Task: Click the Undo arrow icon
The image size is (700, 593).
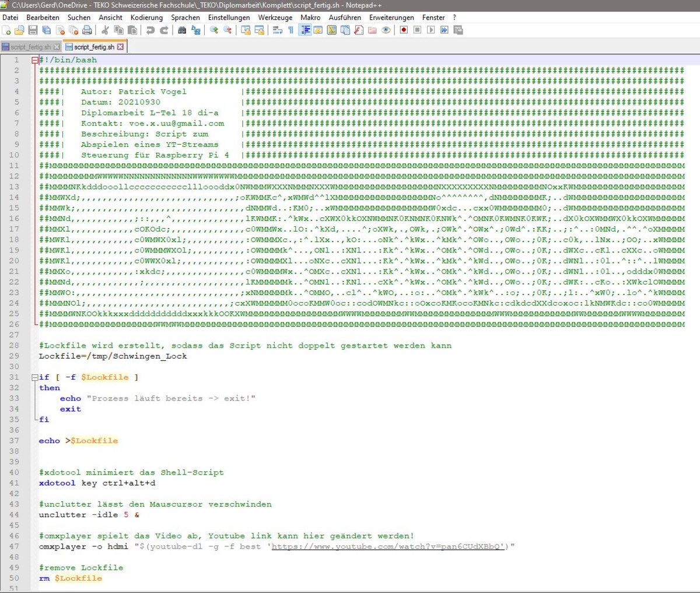Action: tap(150, 30)
